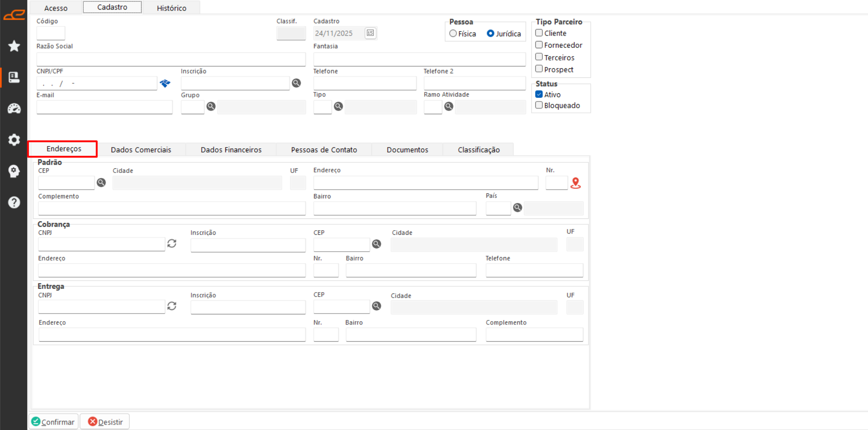Click the help question mark icon
Viewport: 868px width, 430px height.
(x=14, y=202)
